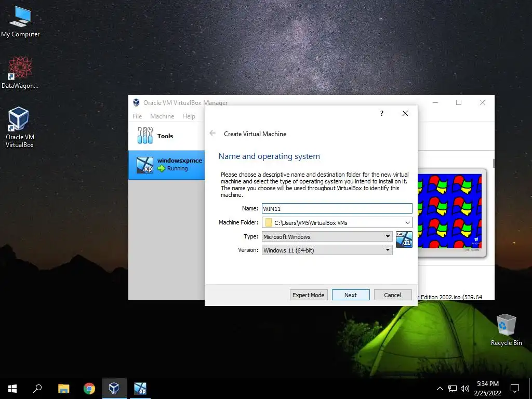Open the Type dropdown showing Microsoft Windows
532x399 pixels.
(x=327, y=236)
